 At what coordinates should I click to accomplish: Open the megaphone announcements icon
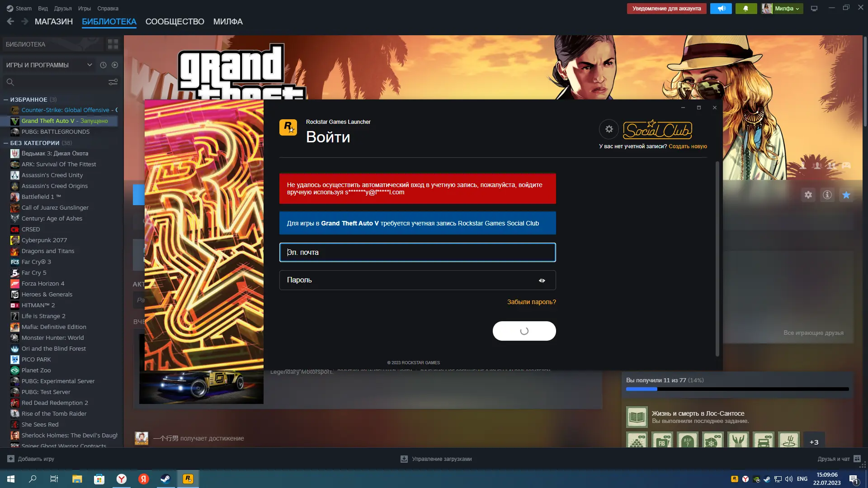[x=721, y=9]
